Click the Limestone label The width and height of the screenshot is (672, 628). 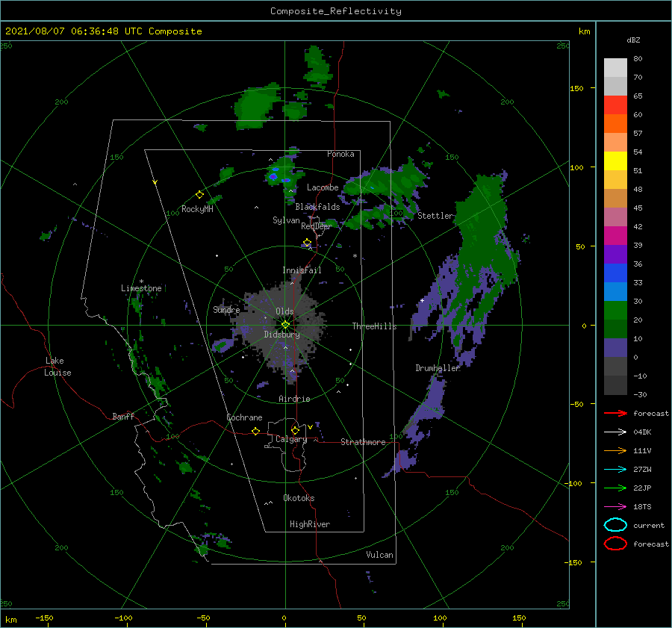(141, 288)
